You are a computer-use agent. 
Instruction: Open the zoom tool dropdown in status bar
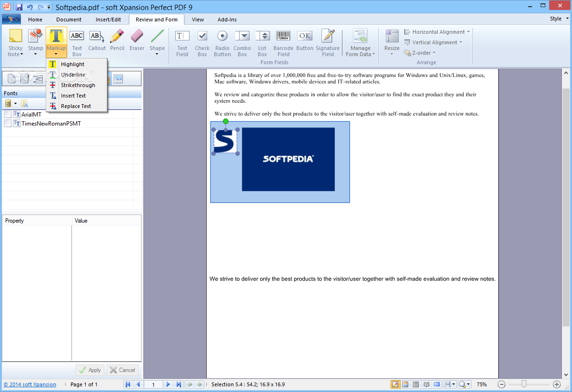click(x=464, y=384)
